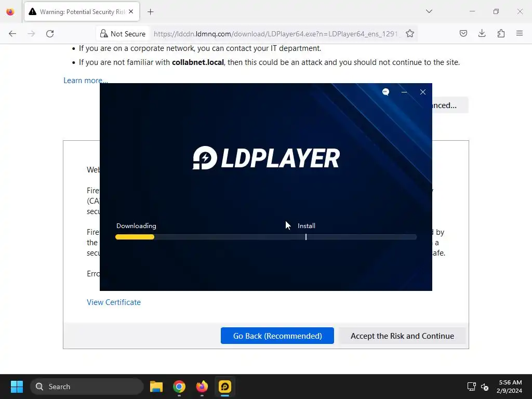The width and height of the screenshot is (532, 399).
Task: Open the Windows Start menu
Action: [x=17, y=387]
